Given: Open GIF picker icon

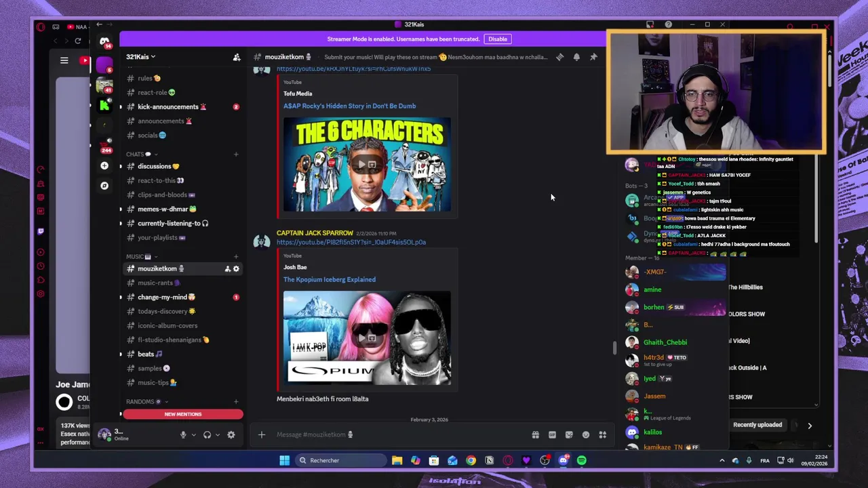Looking at the screenshot, I should point(552,434).
